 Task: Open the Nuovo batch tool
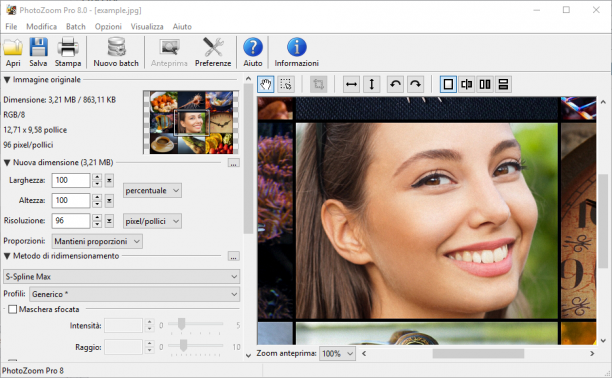point(116,52)
